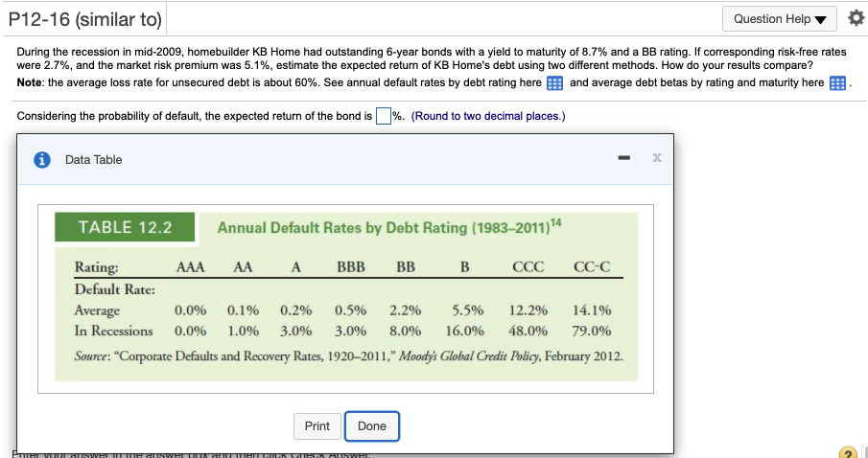This screenshot has height=458, width=868.
Task: Click the Data Table dialog title
Action: click(x=94, y=160)
